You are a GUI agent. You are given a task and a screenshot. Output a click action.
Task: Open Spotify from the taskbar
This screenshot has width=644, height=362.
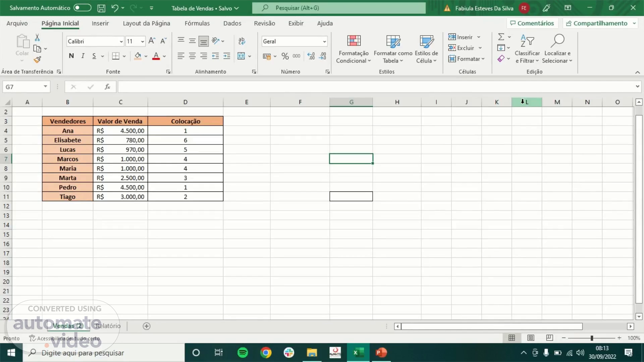(243, 353)
